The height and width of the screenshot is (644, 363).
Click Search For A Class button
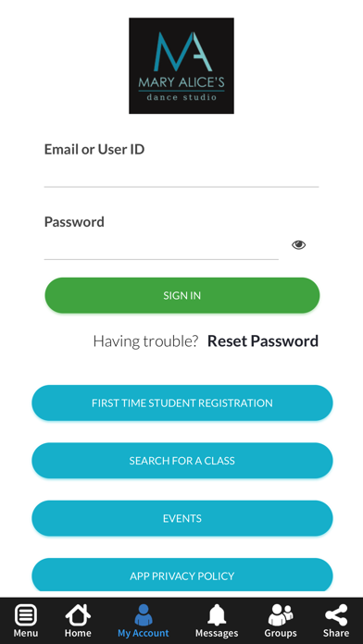click(182, 461)
